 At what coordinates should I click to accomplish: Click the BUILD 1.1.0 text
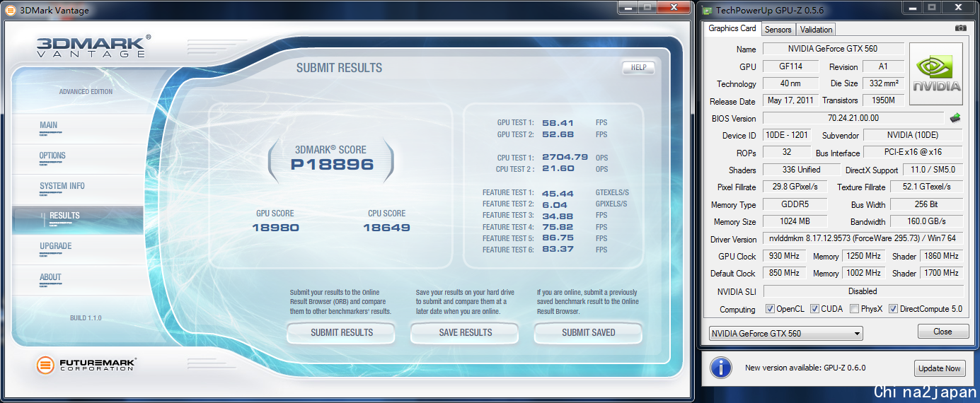tap(86, 318)
